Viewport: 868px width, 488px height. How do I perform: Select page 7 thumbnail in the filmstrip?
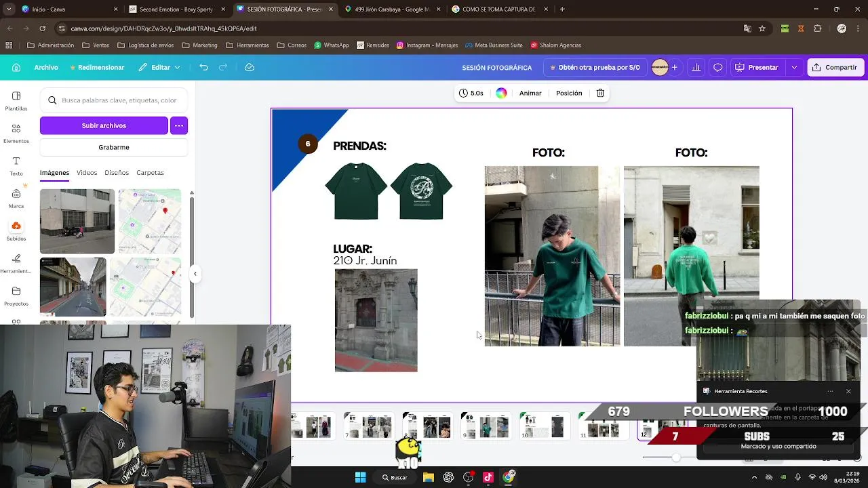pos(368,426)
